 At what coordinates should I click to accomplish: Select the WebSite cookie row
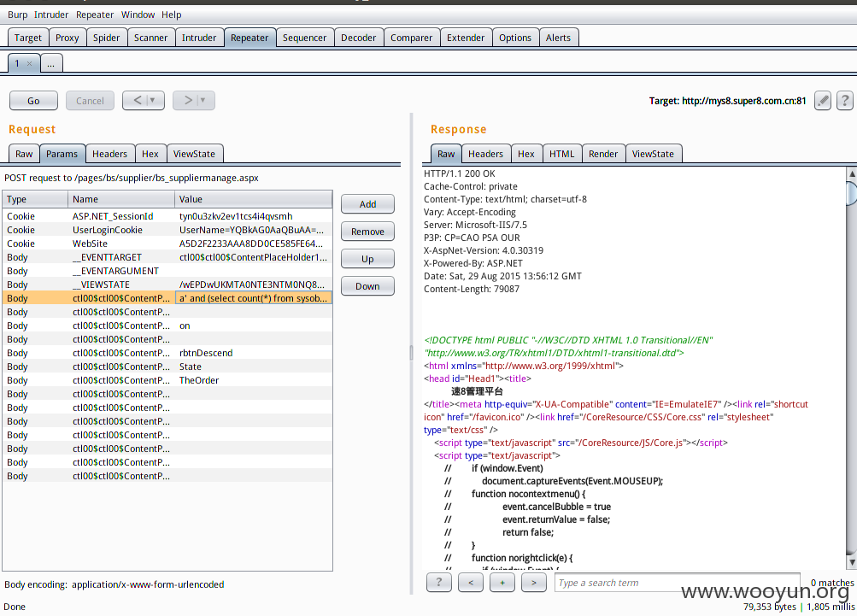click(167, 243)
